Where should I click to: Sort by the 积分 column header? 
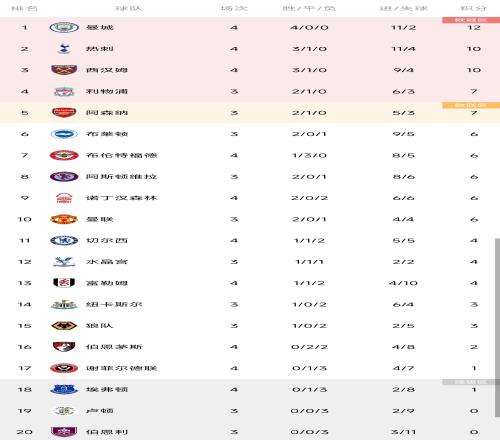474,8
